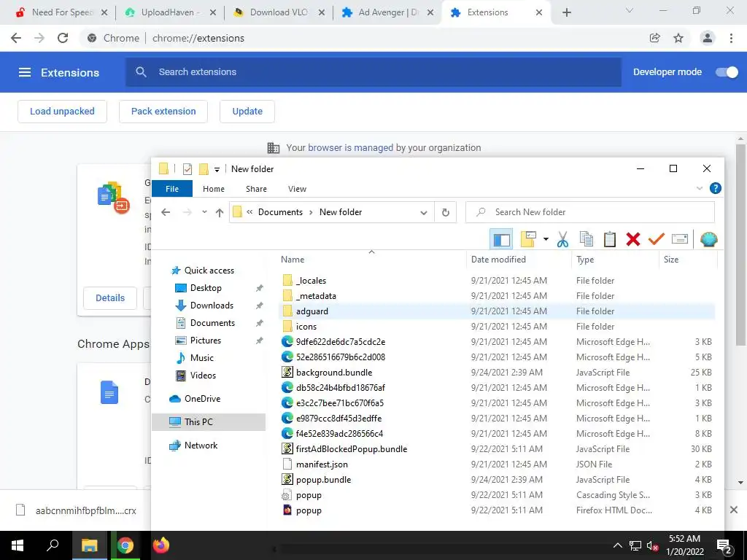Toggle Developer mode switch in Chrome
The width and height of the screenshot is (747, 560).
pyautogui.click(x=727, y=72)
